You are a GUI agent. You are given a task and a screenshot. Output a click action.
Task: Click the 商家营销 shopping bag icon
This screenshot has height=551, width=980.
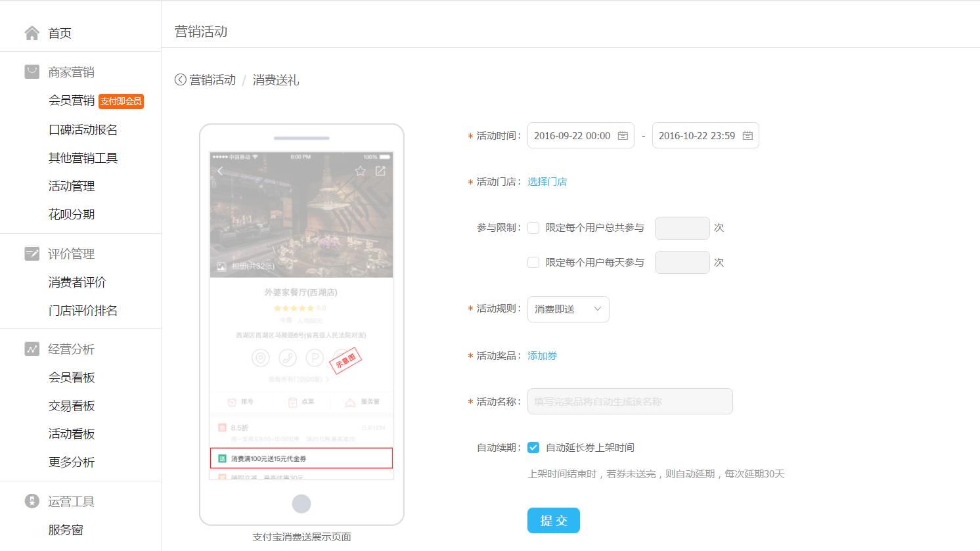32,72
